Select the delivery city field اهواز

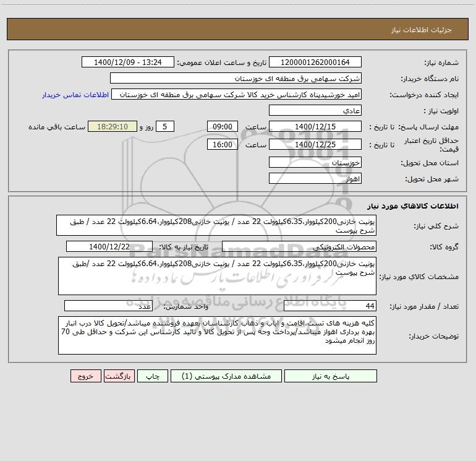pos(315,178)
